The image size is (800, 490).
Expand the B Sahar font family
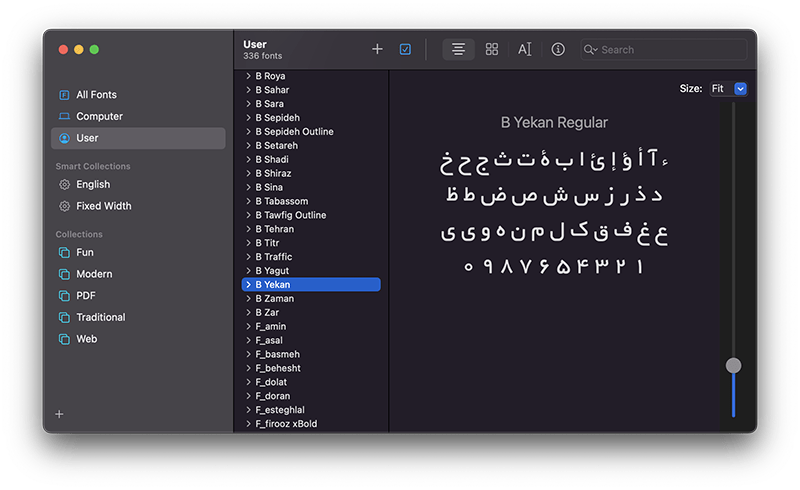pos(248,90)
